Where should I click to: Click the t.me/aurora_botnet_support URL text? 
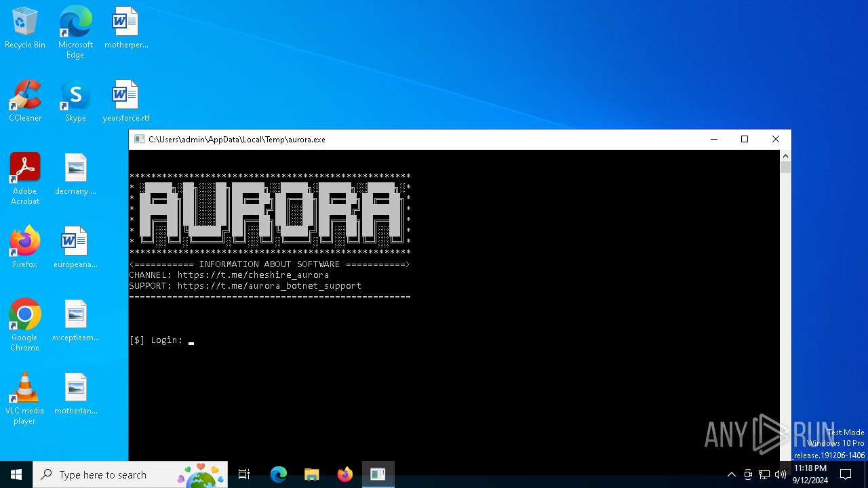[269, 286]
